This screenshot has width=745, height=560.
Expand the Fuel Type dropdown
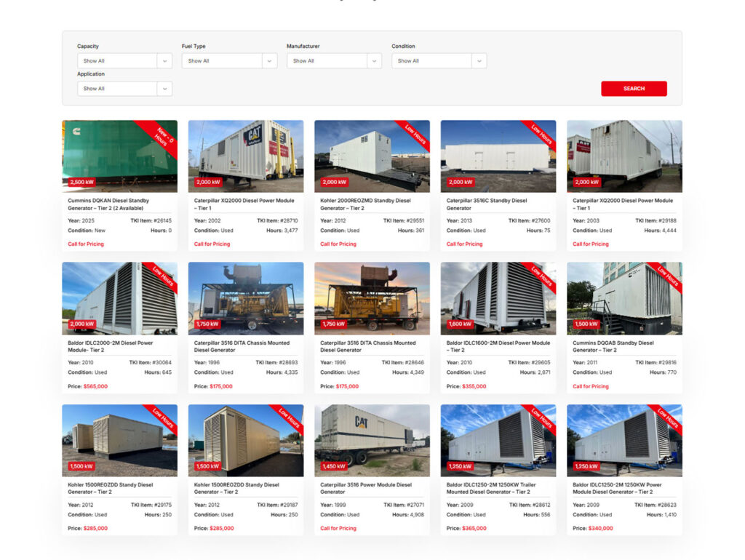click(x=229, y=60)
